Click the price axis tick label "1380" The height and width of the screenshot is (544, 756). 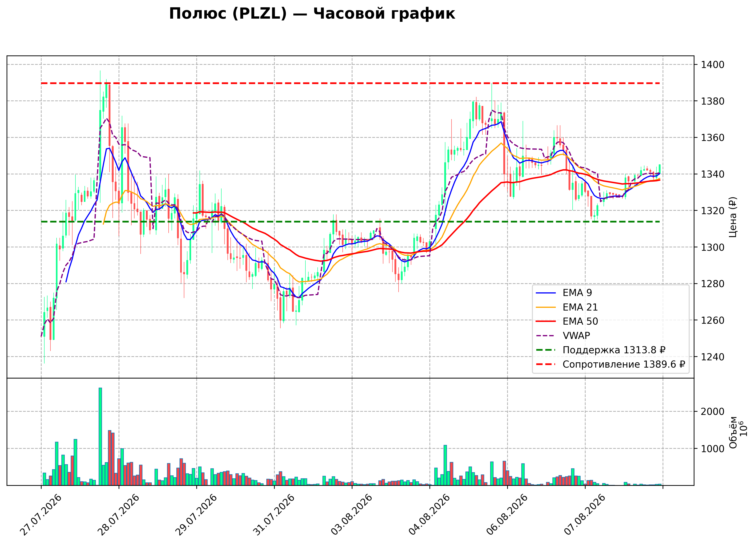(x=713, y=101)
